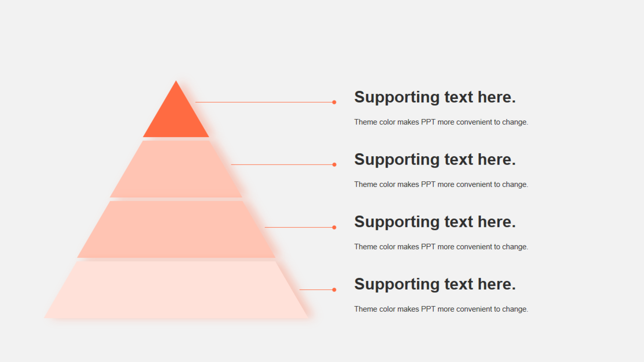Select the second 'Supporting text here.' heading
This screenshot has height=362, width=644.
[x=435, y=160]
